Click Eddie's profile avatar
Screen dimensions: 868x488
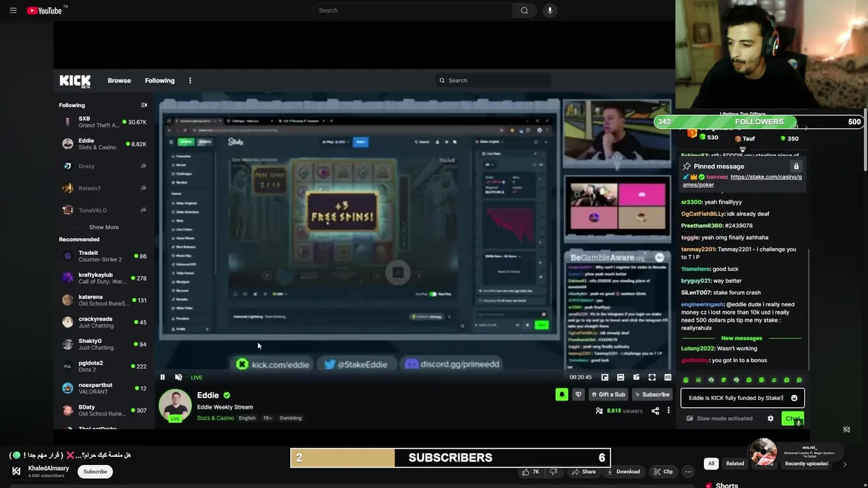[x=175, y=405]
